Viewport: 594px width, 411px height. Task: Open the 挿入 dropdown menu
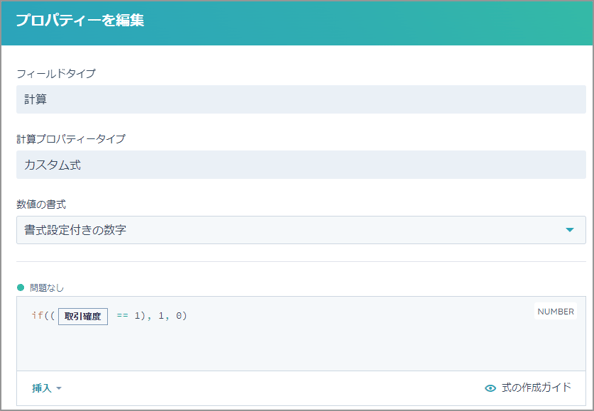pos(47,388)
